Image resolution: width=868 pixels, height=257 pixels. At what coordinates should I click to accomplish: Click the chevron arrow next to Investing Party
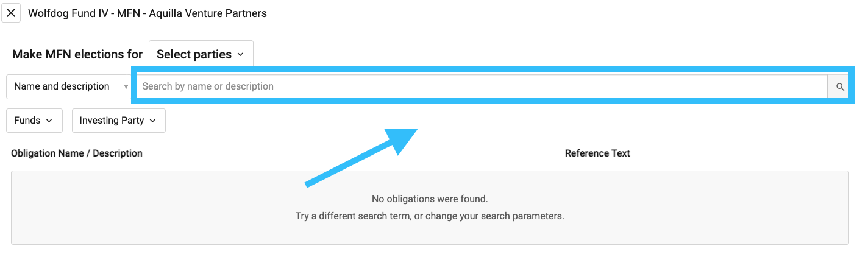pos(153,121)
